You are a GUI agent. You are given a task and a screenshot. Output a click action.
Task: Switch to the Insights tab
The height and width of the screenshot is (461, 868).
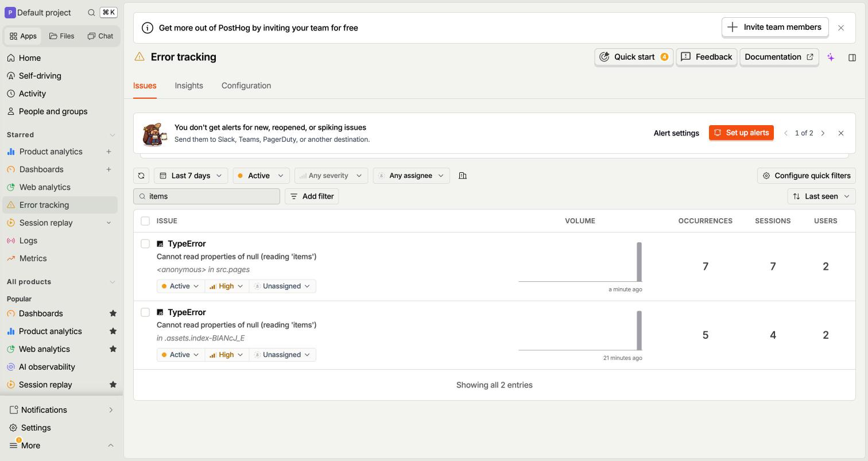[189, 86]
